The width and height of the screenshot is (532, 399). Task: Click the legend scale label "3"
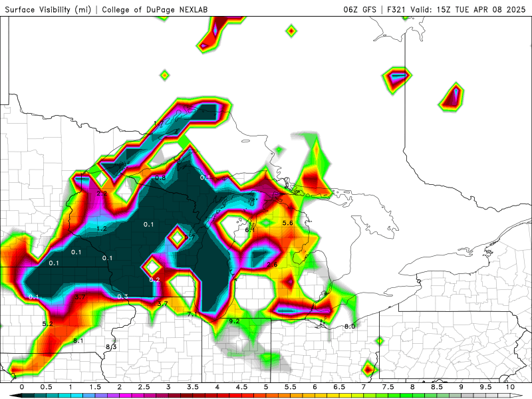[168, 387]
